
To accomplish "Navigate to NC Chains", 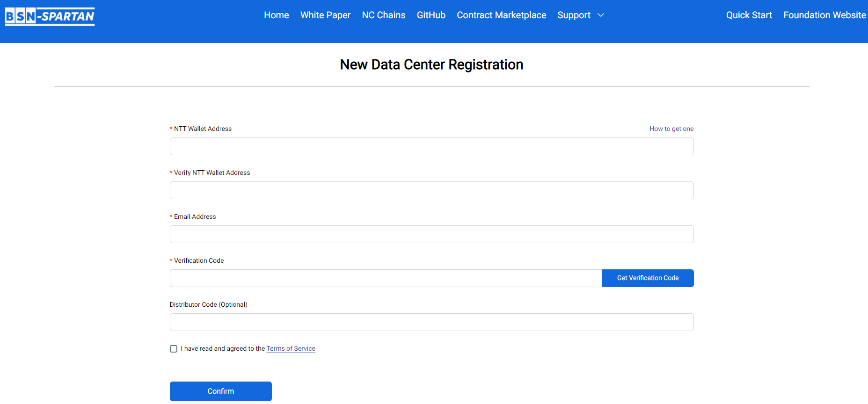I will [x=383, y=15].
